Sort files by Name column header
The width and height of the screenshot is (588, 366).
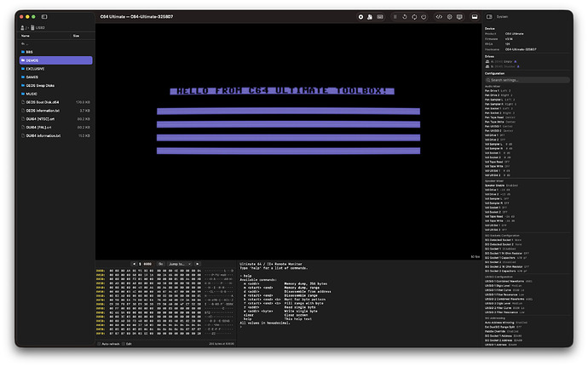[26, 36]
